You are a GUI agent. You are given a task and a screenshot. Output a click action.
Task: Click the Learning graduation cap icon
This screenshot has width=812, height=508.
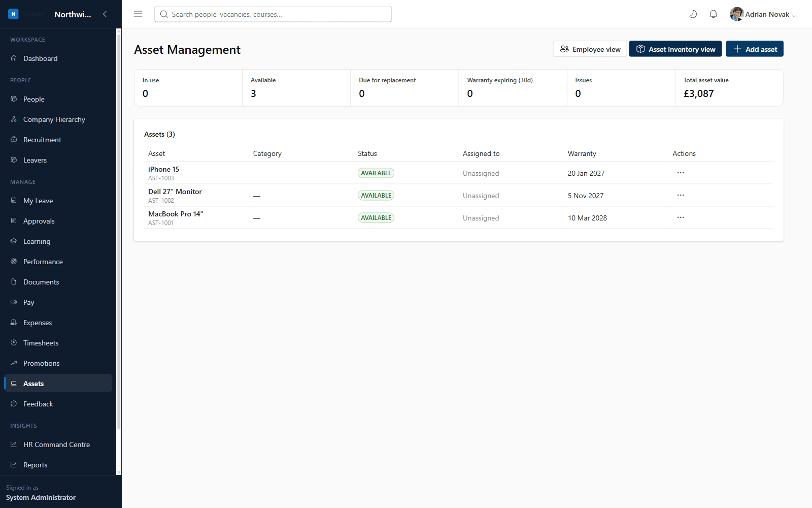tap(14, 241)
